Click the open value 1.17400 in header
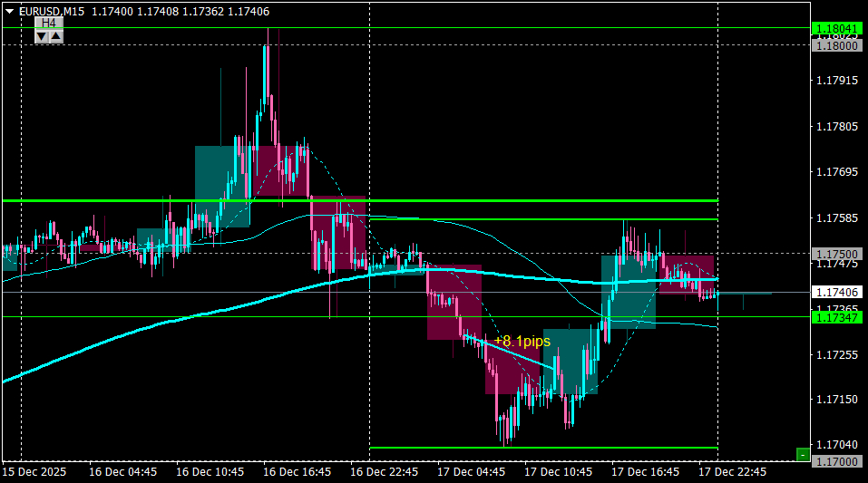Image resolution: width=868 pixels, height=483 pixels. [x=112, y=11]
